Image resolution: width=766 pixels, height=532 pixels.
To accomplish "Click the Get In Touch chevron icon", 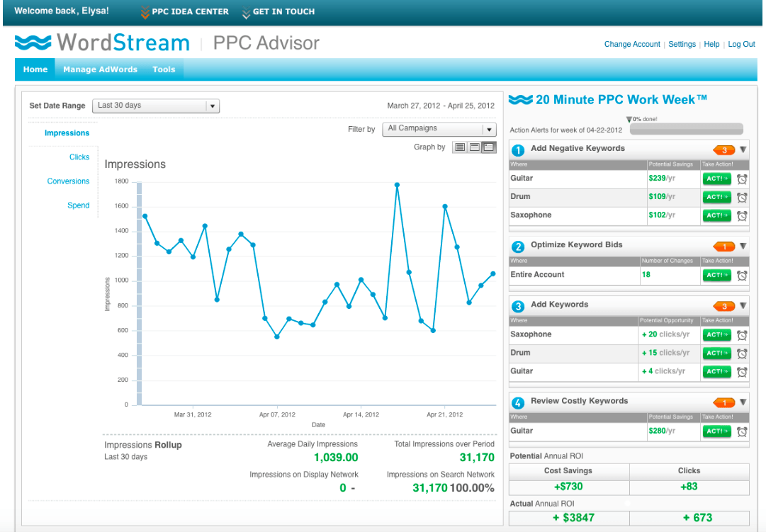I will click(x=246, y=13).
